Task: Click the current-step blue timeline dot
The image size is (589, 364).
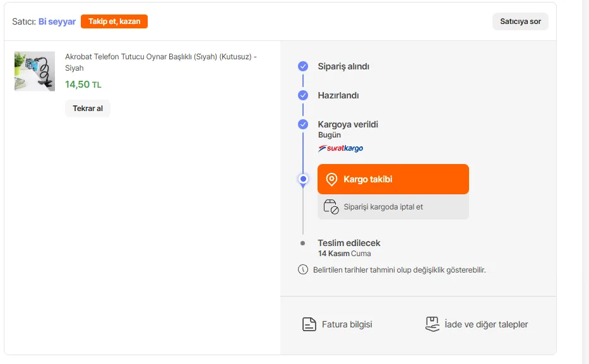Action: [x=303, y=180]
